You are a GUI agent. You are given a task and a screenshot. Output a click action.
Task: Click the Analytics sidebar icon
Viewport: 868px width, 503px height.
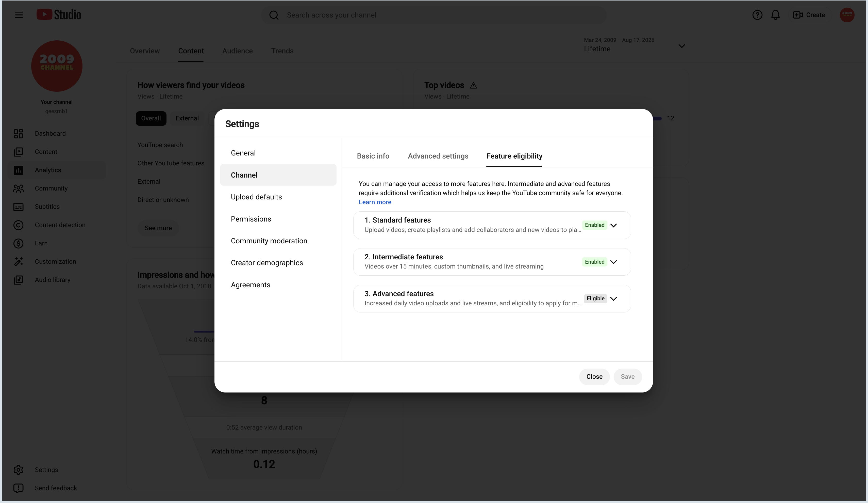[18, 170]
